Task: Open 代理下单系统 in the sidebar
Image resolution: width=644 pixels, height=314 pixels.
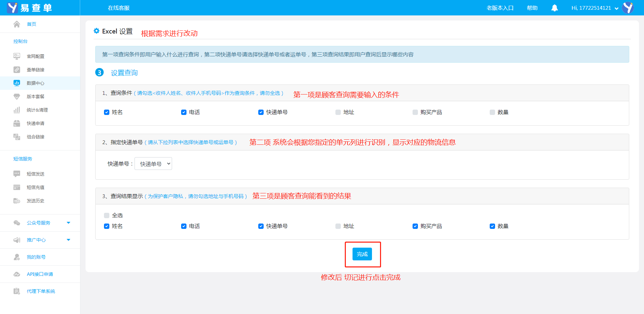Action: coord(41,291)
